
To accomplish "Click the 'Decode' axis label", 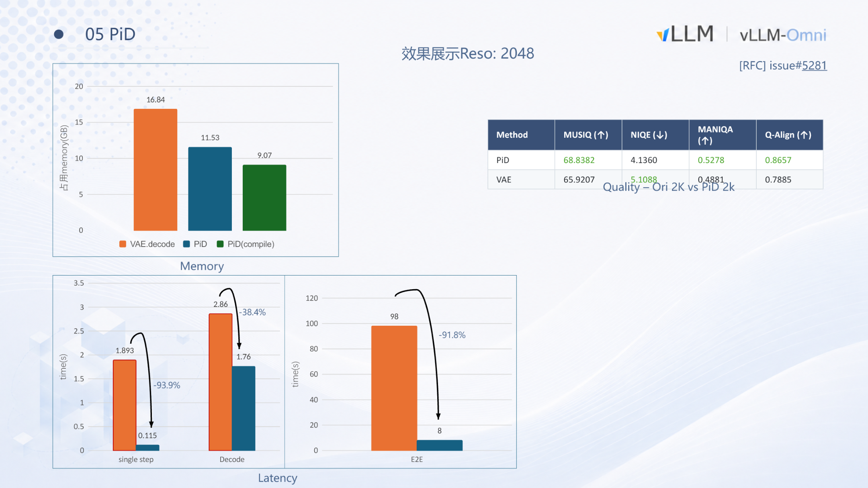I will pyautogui.click(x=232, y=459).
